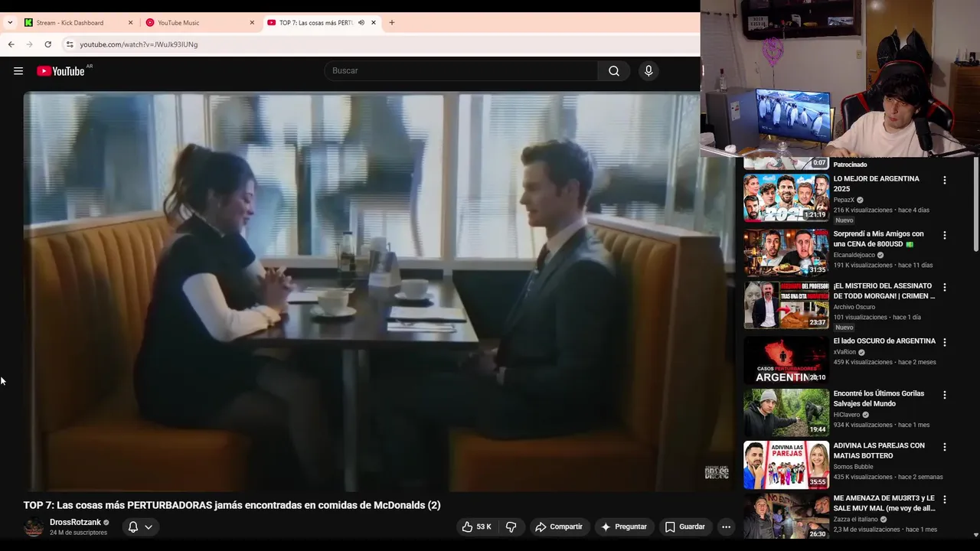
Task: Open ADIVINA LAS PAREJAS thumbnail
Action: point(786,465)
